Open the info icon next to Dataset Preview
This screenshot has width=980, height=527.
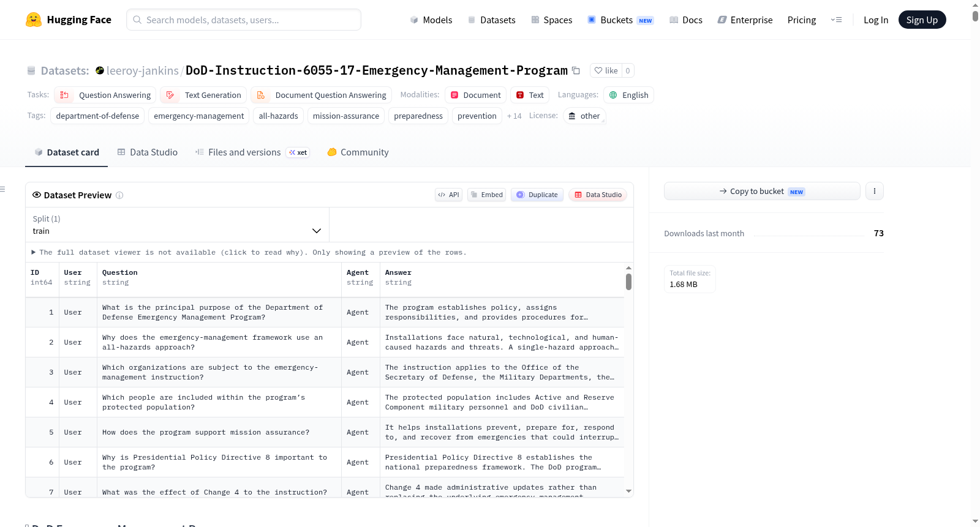[119, 195]
